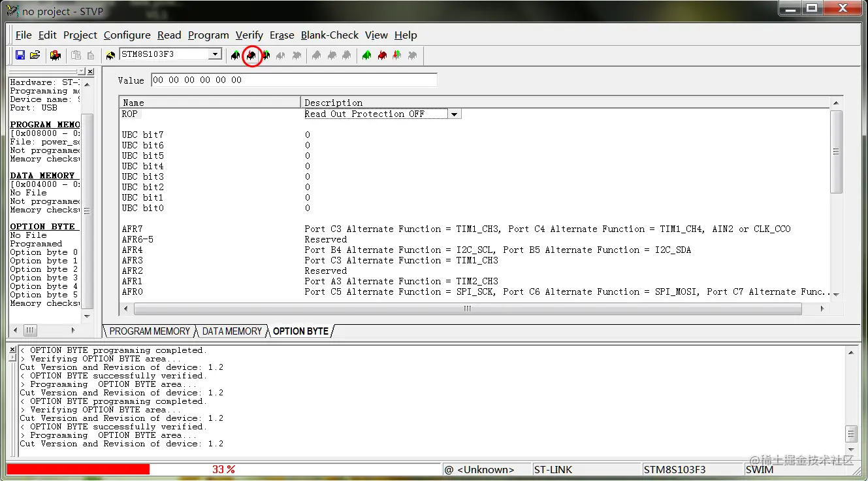
Task: Click the option table's vertical scrollbar thumb
Action: point(836,152)
